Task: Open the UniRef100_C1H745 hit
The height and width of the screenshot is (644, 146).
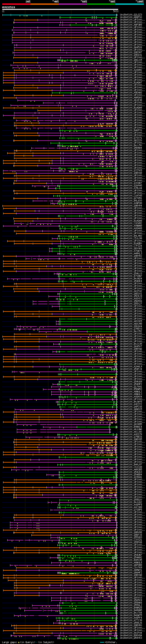Action: (x=131, y=196)
